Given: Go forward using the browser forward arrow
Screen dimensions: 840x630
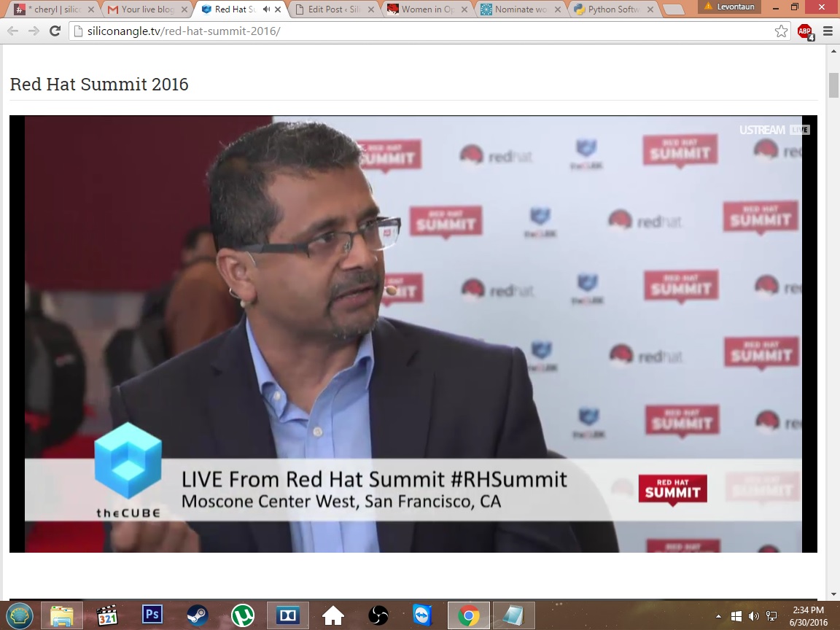Looking at the screenshot, I should point(34,31).
